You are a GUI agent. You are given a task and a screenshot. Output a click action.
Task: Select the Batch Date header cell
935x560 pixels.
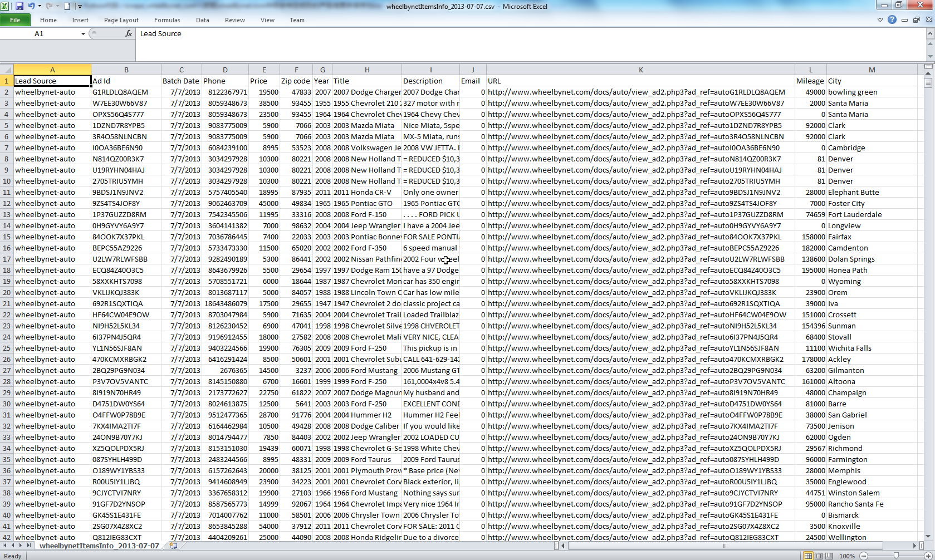(181, 81)
